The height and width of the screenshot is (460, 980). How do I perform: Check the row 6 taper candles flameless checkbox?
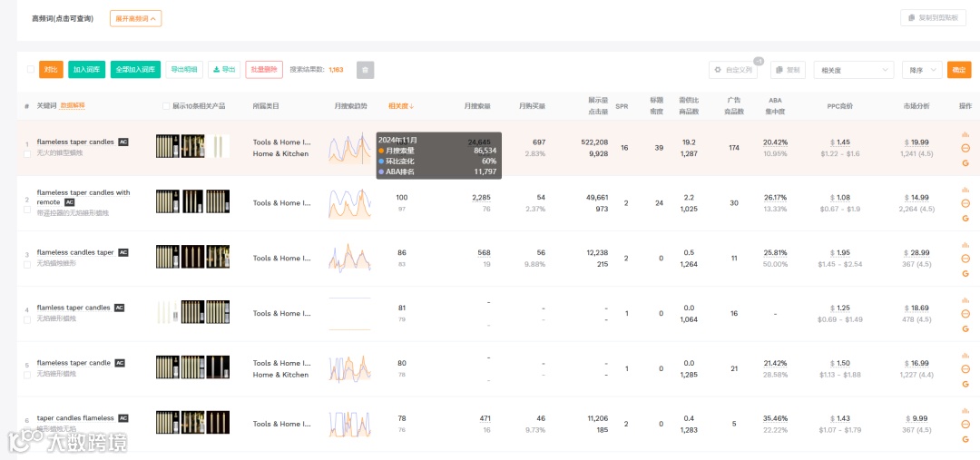click(x=27, y=430)
